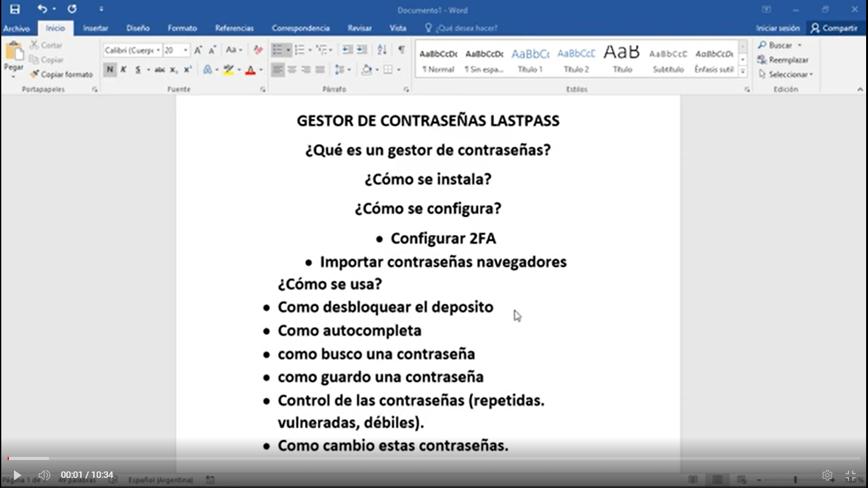Click Copiar in the clipboard group
The image size is (868, 488).
click(46, 60)
